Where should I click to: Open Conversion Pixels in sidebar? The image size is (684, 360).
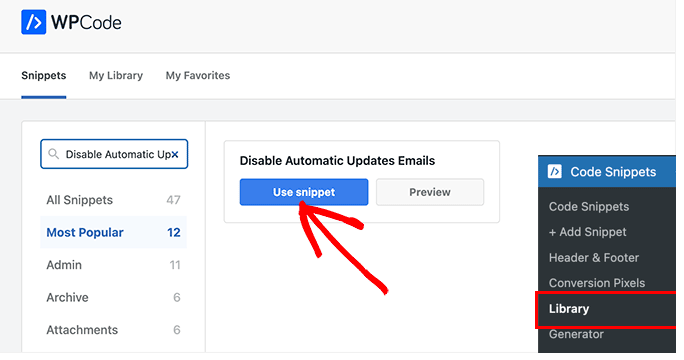pos(597,283)
